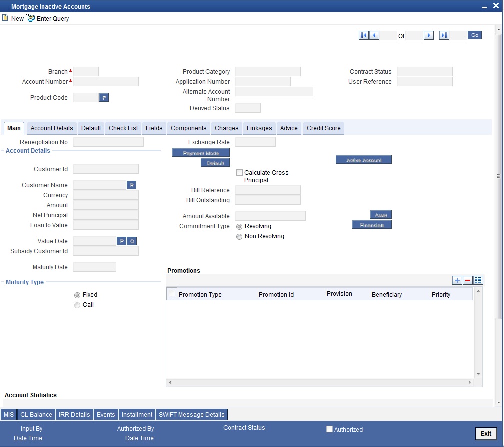The image size is (504, 447).
Task: Close the Mortgage Inactive Accounts window
Action: (496, 6)
